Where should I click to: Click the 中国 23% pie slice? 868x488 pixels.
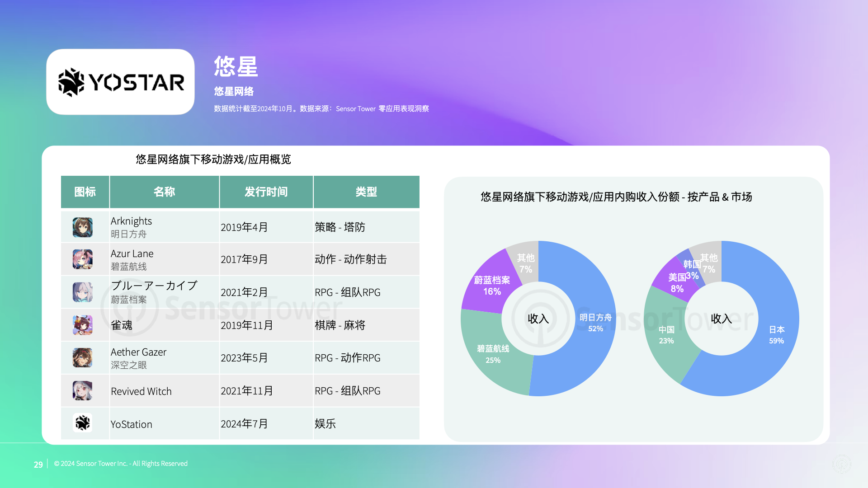666,334
